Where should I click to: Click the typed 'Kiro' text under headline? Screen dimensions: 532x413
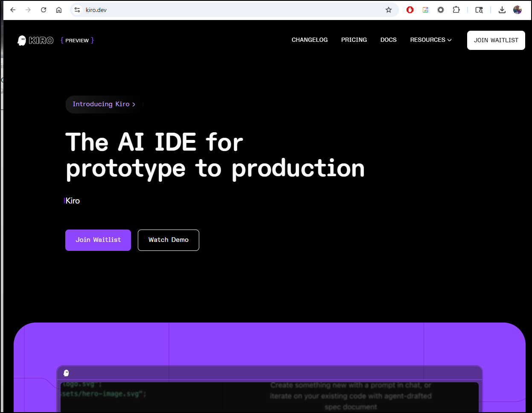coord(73,201)
